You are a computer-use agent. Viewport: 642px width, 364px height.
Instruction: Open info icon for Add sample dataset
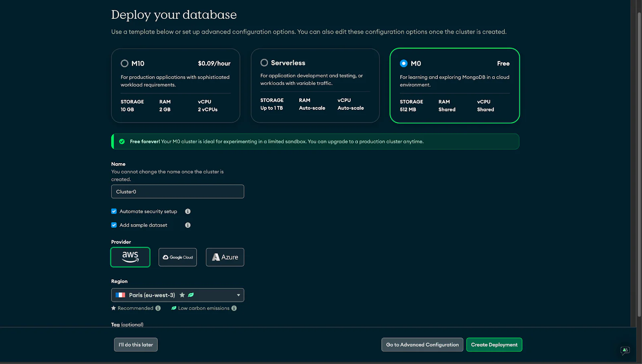(x=188, y=225)
